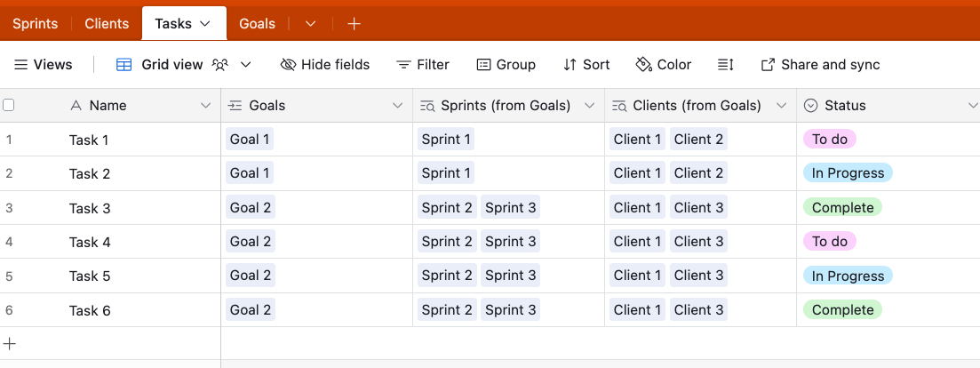Click row number 4 in the grid
This screenshot has height=368, width=980.
10,241
